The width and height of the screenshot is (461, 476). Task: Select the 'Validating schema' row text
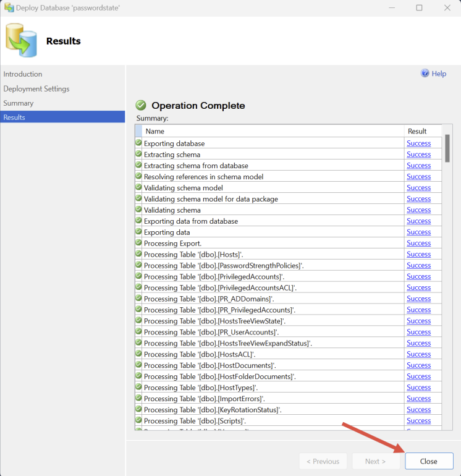pos(172,210)
